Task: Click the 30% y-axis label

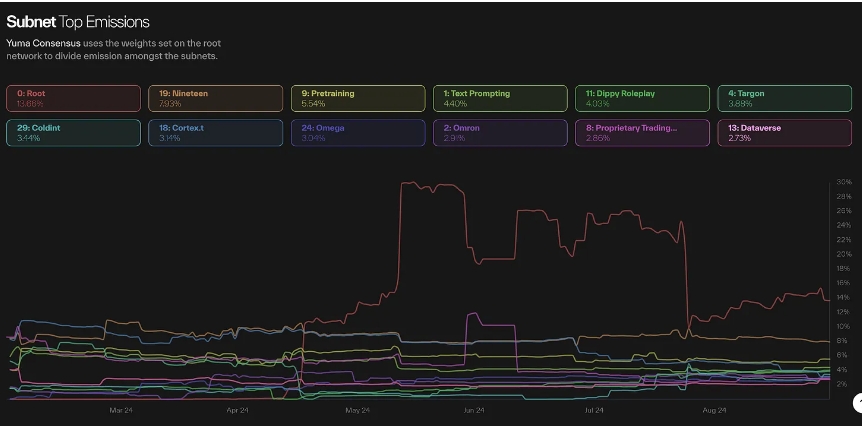Action: (x=844, y=182)
